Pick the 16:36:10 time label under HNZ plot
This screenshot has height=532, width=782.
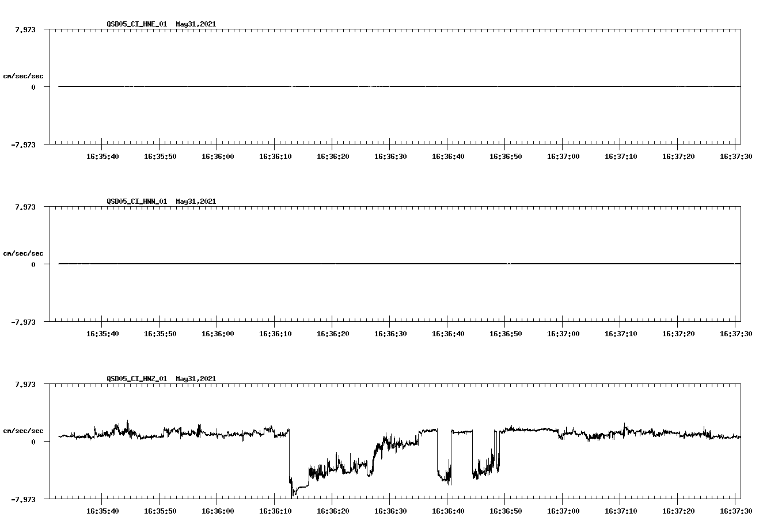(275, 511)
